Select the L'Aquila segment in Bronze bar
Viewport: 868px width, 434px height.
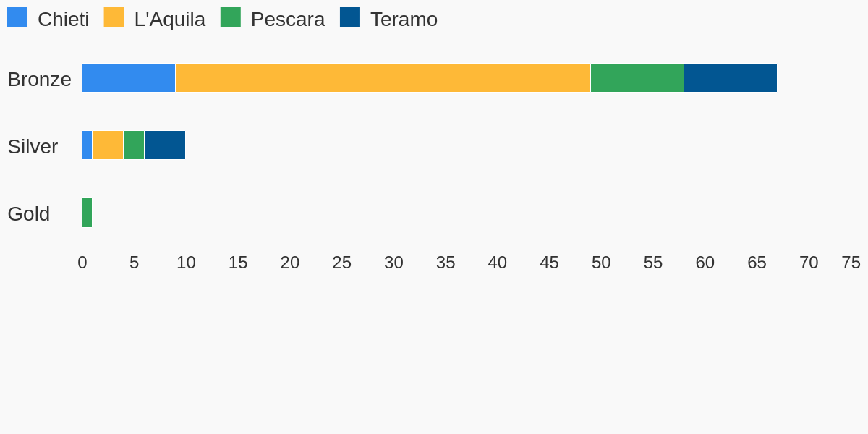pyautogui.click(x=383, y=78)
